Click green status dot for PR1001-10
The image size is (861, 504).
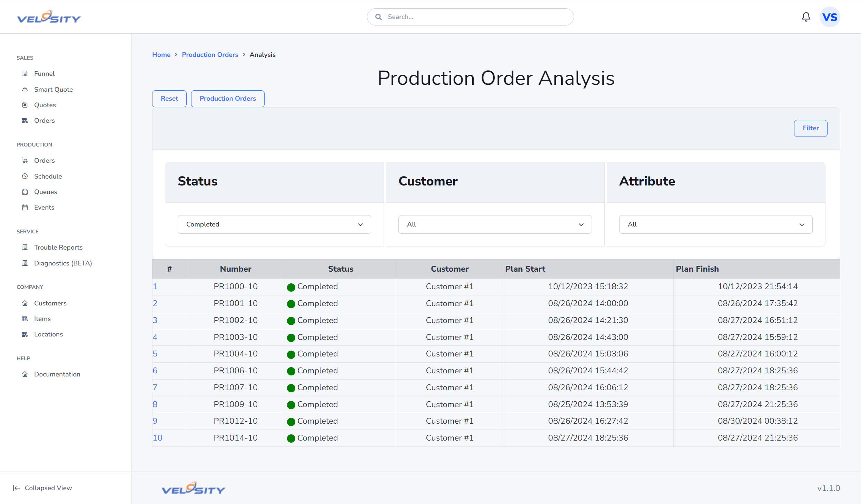291,304
